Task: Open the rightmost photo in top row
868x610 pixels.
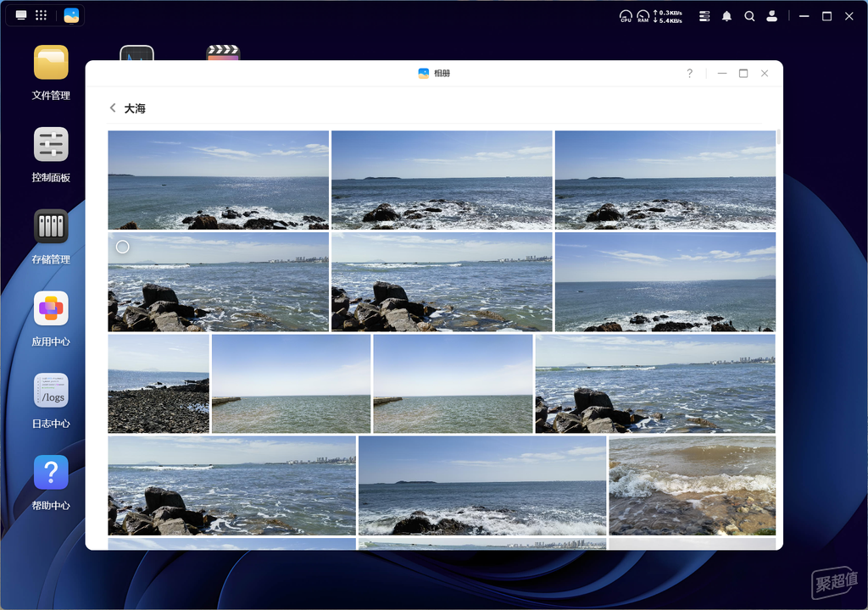Action: click(665, 180)
